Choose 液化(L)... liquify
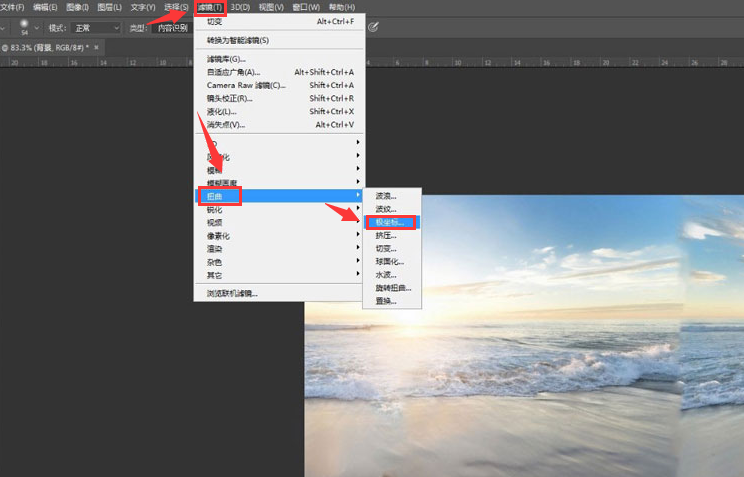Viewport: 744px width, 477px height. 279,112
